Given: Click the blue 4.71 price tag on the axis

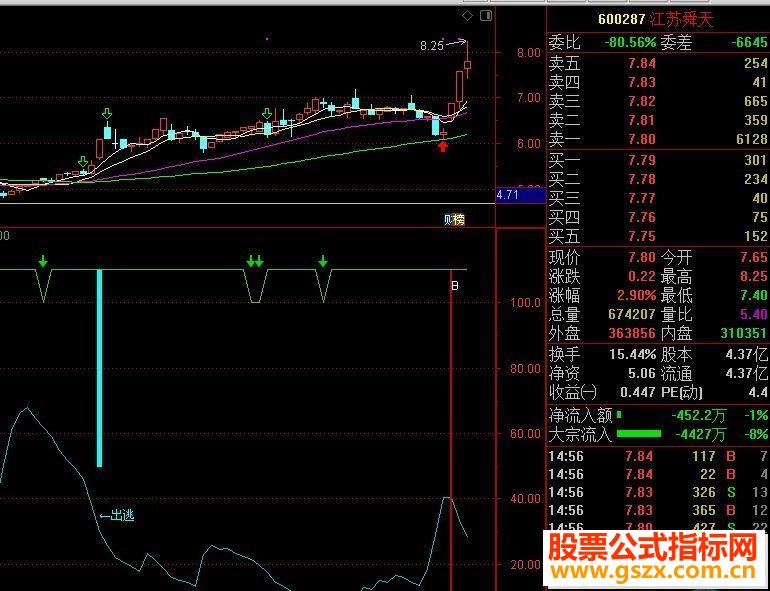Looking at the screenshot, I should coord(521,195).
